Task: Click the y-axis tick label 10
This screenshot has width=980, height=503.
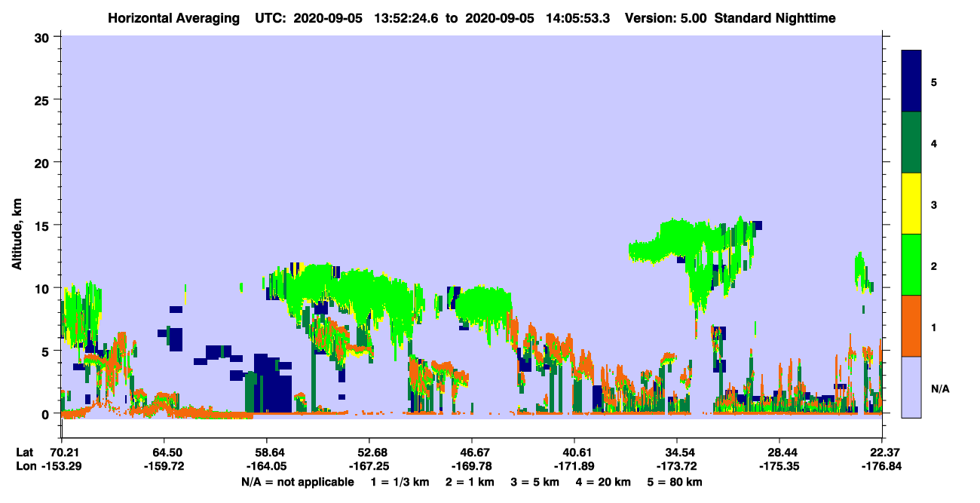Action: click(x=44, y=288)
